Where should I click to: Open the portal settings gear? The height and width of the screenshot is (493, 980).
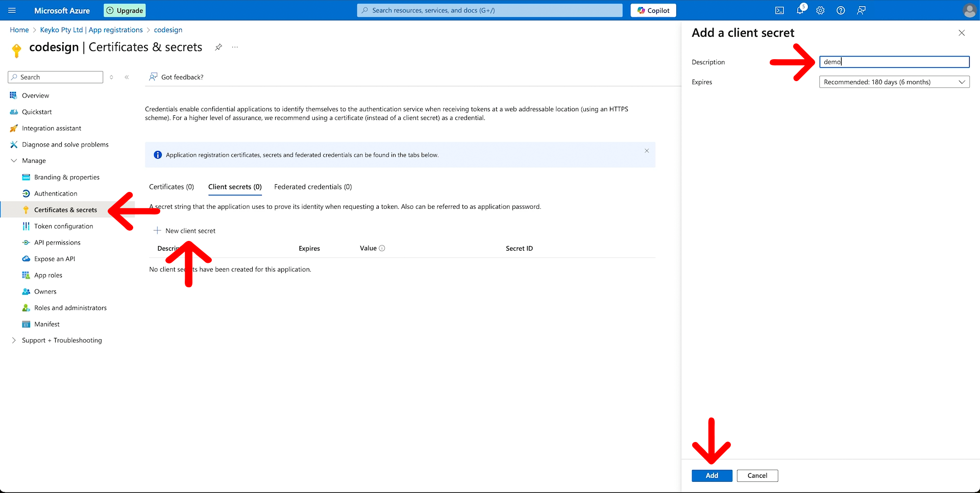[820, 10]
